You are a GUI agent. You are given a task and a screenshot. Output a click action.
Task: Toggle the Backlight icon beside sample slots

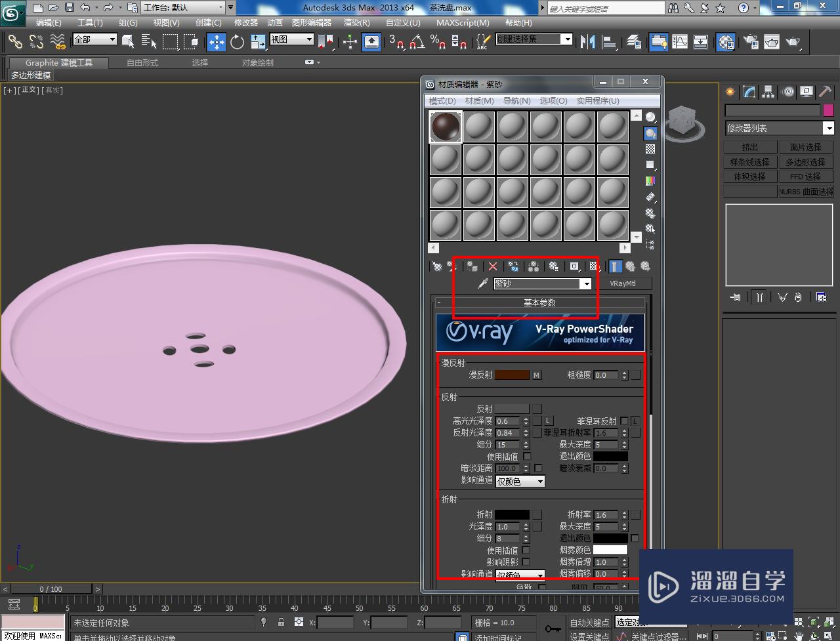650,133
